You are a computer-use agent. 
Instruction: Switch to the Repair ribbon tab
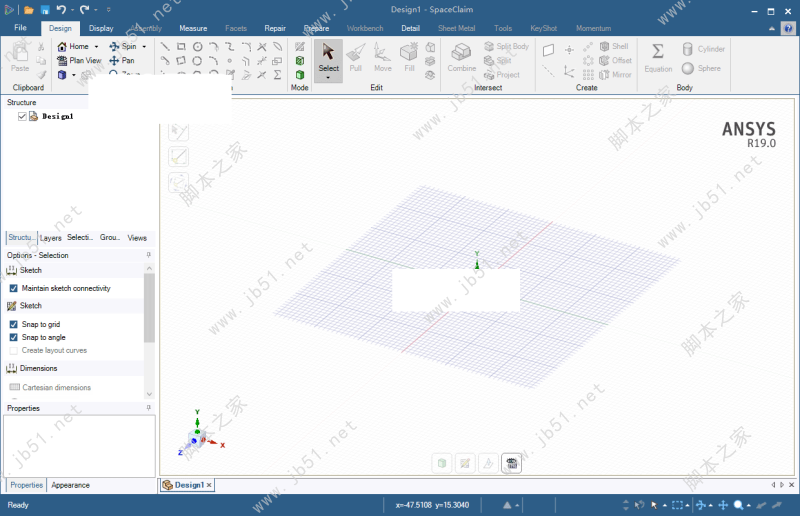[275, 28]
